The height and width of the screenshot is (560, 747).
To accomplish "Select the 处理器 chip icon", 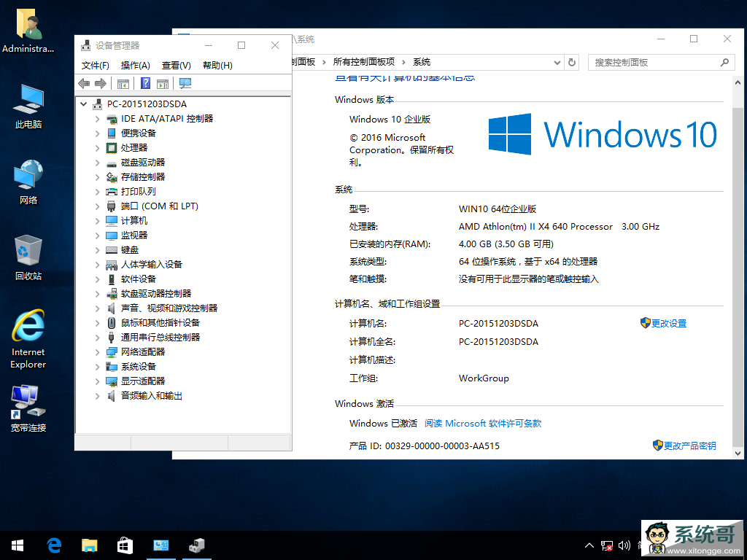I will pos(112,148).
